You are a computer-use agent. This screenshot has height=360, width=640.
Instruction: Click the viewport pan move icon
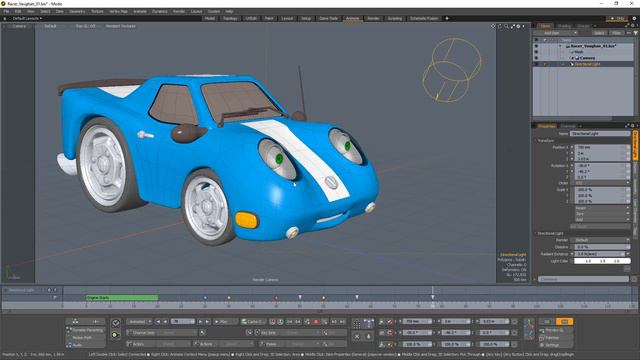tap(493, 26)
